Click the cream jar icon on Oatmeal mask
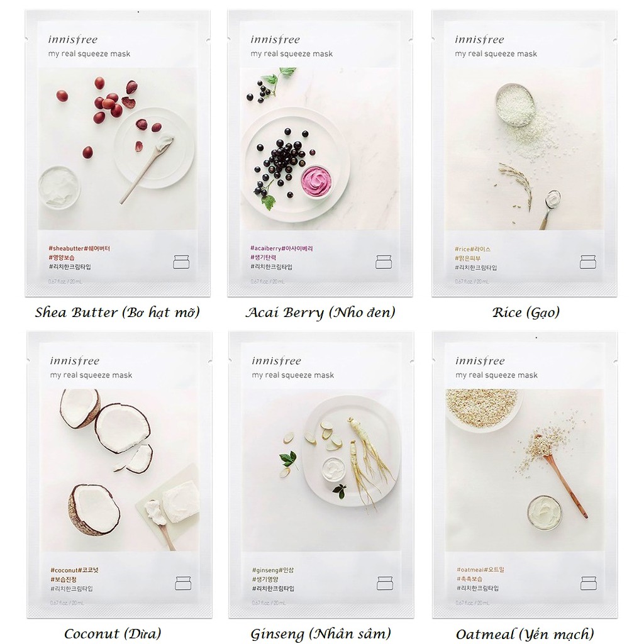 point(589,583)
